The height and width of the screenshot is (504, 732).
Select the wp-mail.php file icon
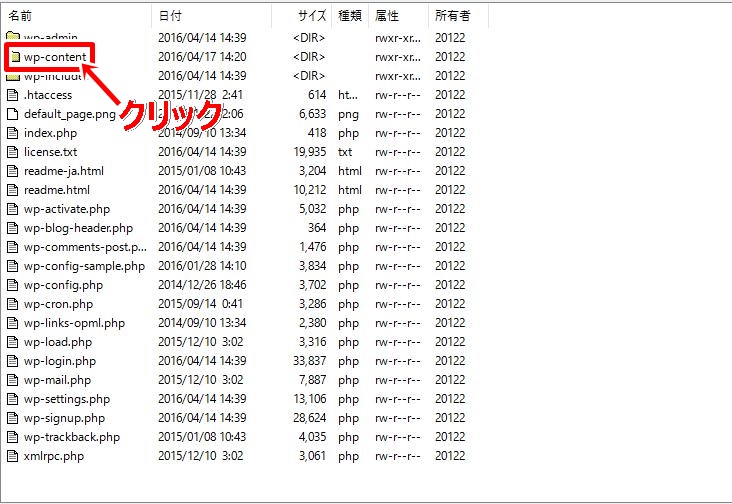13,380
